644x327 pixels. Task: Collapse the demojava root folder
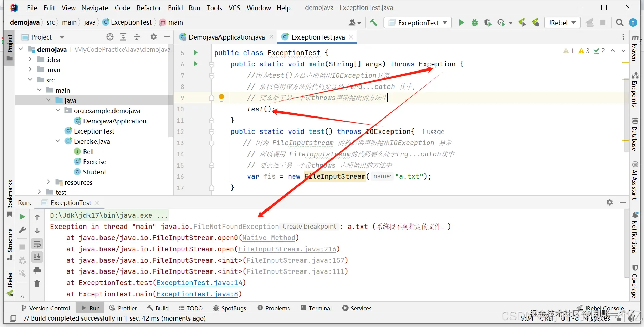[x=21, y=49]
